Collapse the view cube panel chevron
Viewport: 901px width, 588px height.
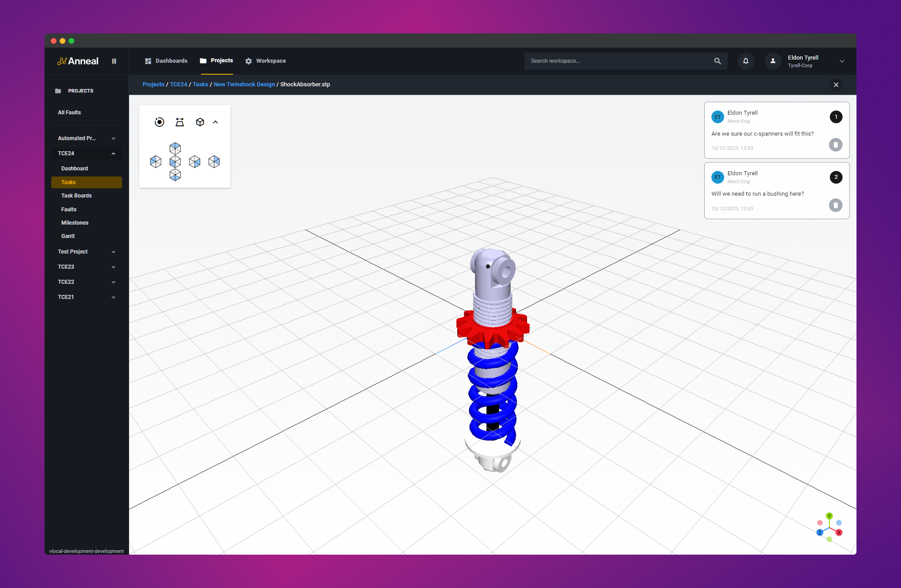(x=215, y=122)
